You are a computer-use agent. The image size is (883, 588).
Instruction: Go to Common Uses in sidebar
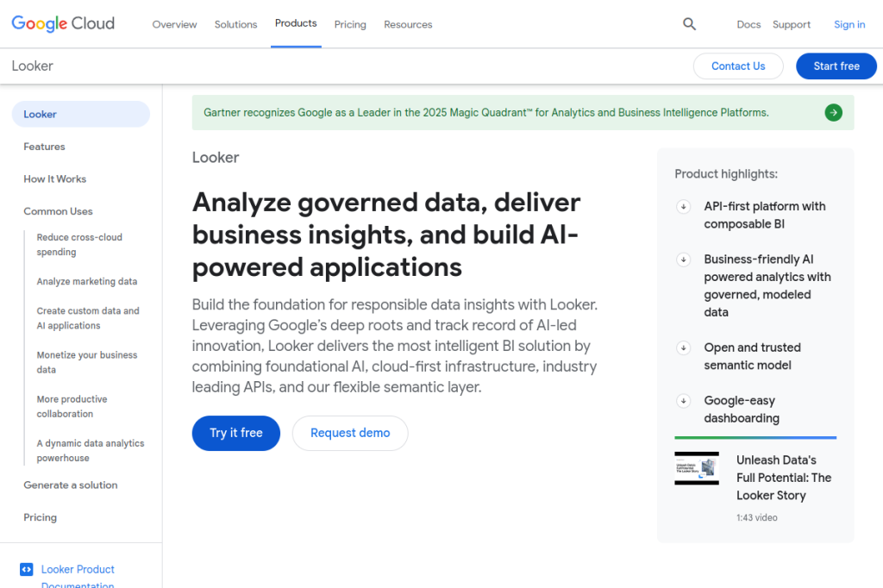(x=58, y=211)
